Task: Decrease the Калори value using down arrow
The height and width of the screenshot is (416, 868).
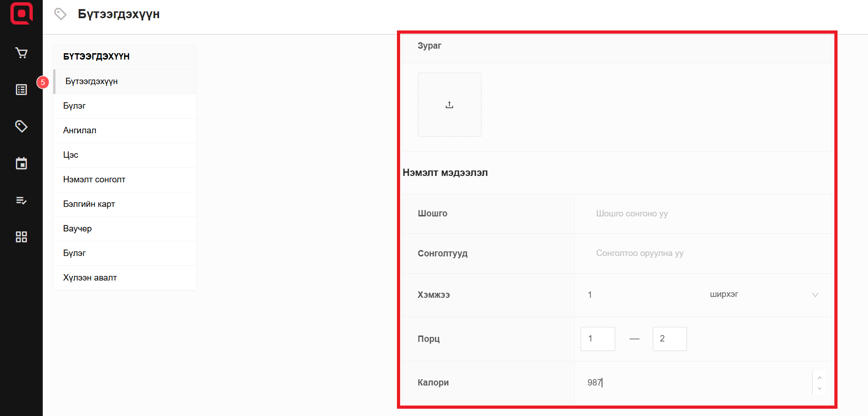Action: 819,389
